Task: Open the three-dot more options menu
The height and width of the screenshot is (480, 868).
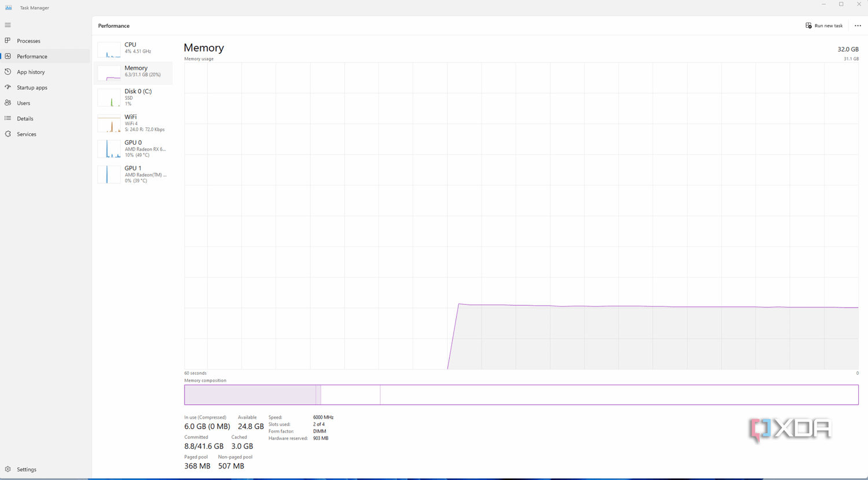Action: (x=858, y=25)
